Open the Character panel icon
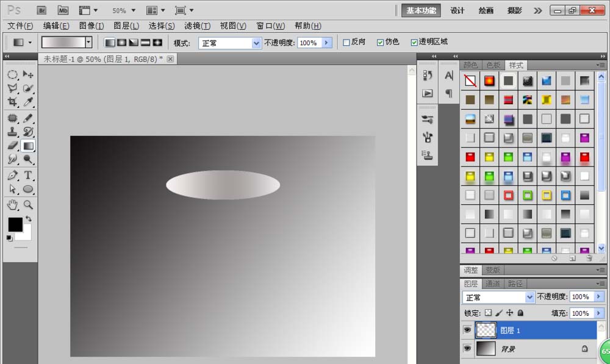Screen dimensions: 610x364 click(x=449, y=76)
